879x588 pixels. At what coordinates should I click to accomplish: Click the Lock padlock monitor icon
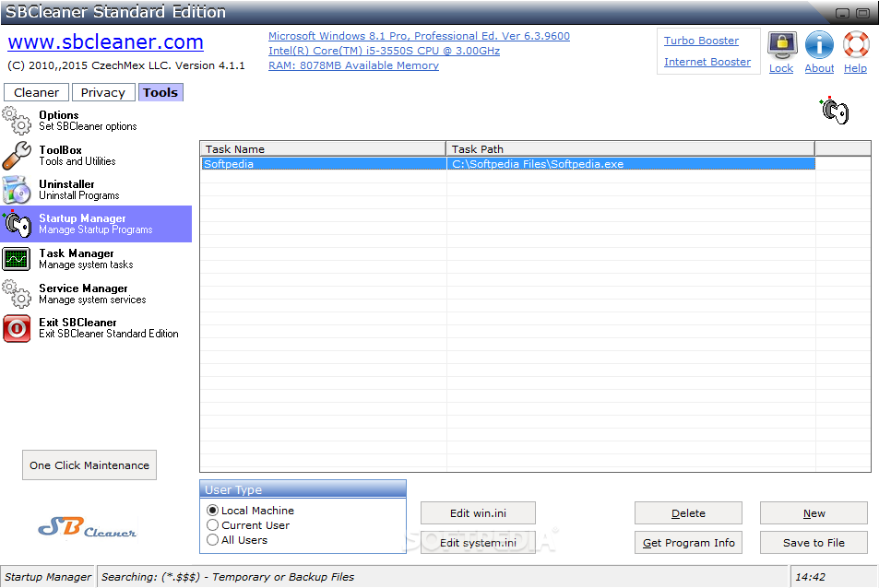pyautogui.click(x=782, y=45)
